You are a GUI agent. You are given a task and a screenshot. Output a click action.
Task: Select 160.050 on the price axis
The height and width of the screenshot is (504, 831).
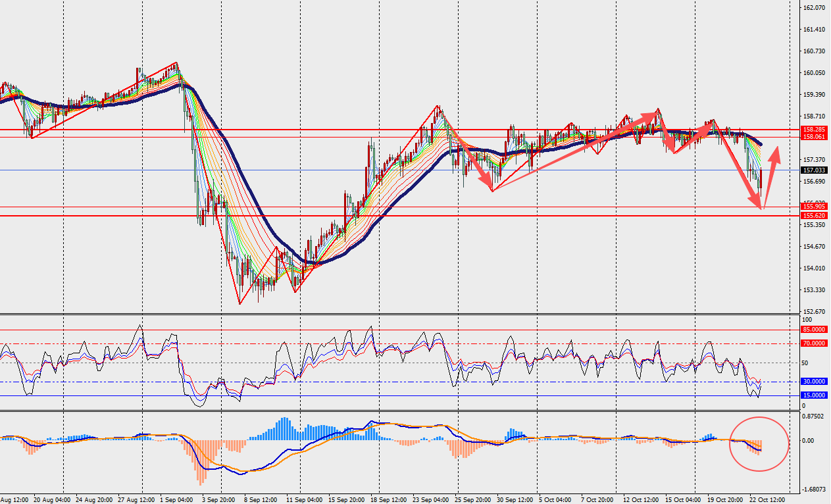(815, 73)
